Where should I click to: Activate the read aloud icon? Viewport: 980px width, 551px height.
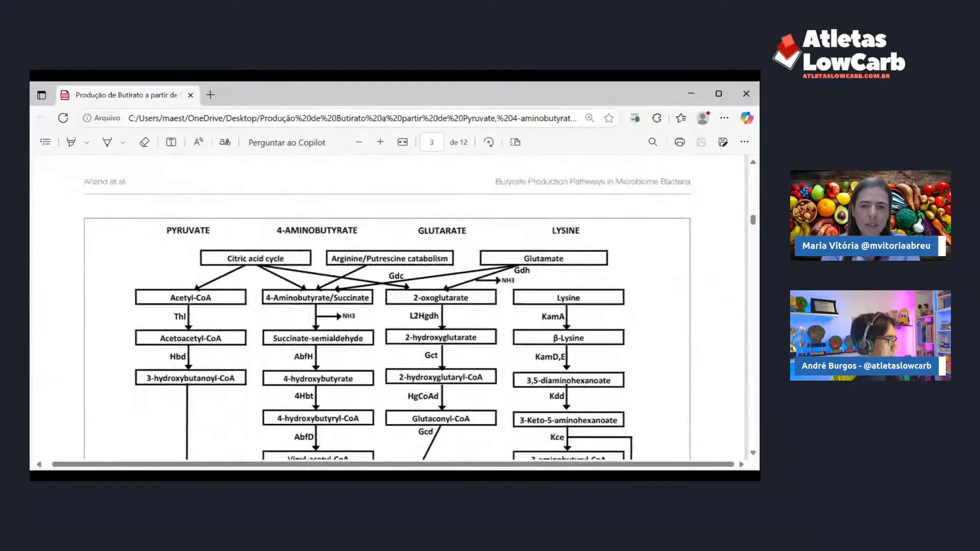(199, 142)
